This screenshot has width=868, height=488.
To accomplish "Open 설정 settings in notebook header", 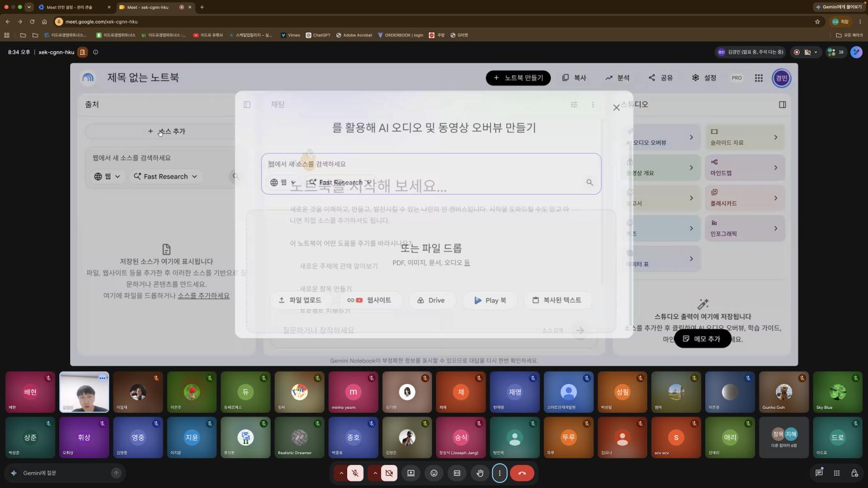I will click(704, 78).
